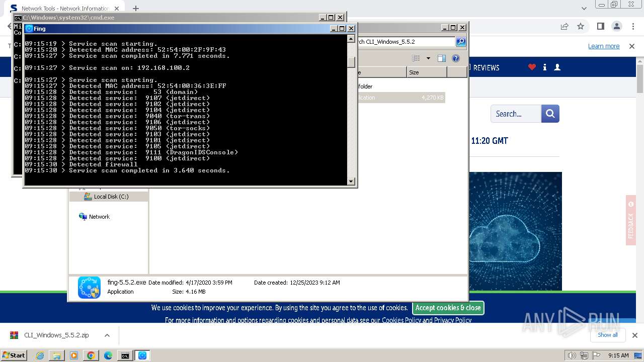
Task: Open file explorer taskbar icon
Action: click(x=57, y=355)
